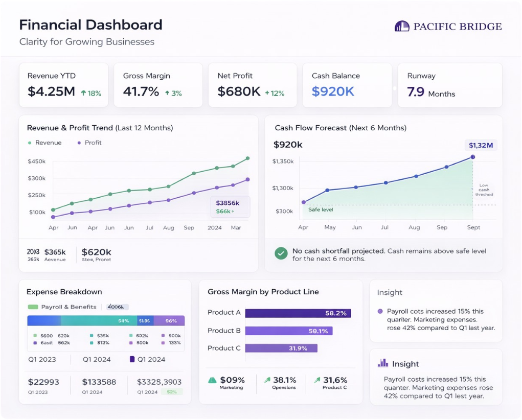
Task: Click the Product C 31.9% bar
Action: (x=281, y=348)
